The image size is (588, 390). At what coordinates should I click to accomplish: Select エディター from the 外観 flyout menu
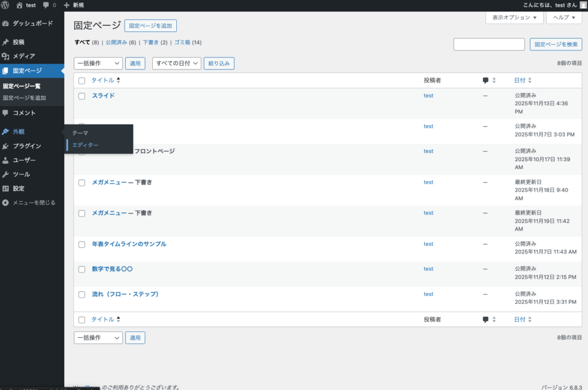(x=85, y=146)
